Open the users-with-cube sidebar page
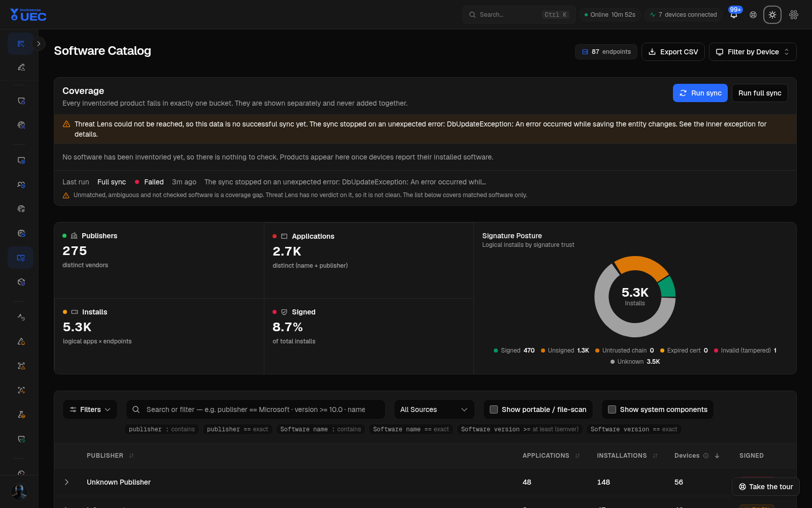Viewport: 812px width, 508px height. click(x=21, y=184)
